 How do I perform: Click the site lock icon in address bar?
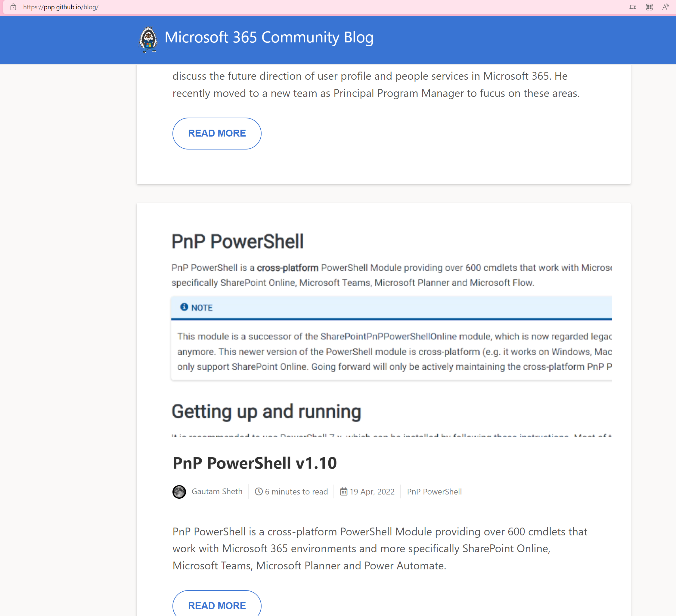click(x=13, y=7)
